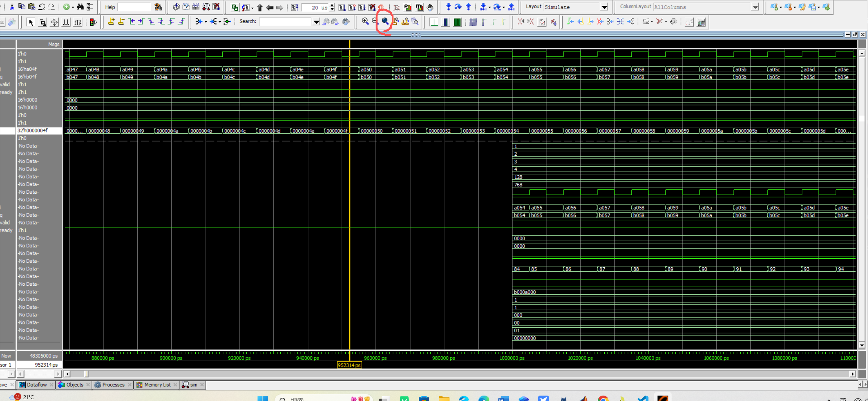Click the horizontal waveform scrollbar thumb

click(x=86, y=374)
